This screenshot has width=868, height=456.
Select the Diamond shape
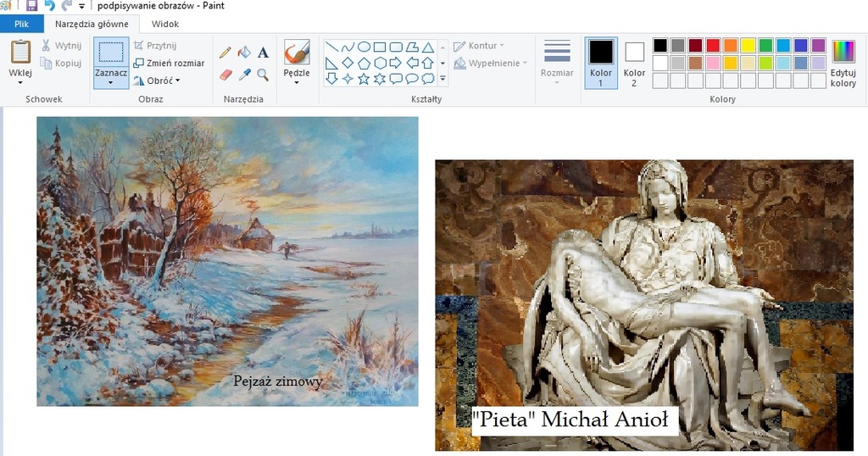point(348,63)
